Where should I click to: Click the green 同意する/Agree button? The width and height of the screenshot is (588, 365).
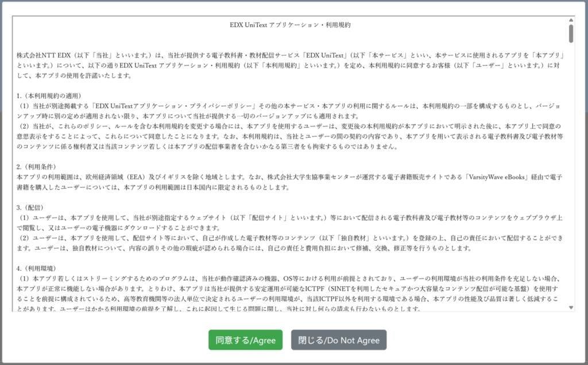tap(245, 340)
